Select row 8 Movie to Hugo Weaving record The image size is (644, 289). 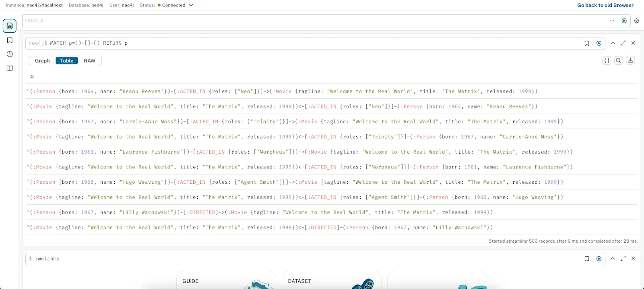[x=332, y=197]
